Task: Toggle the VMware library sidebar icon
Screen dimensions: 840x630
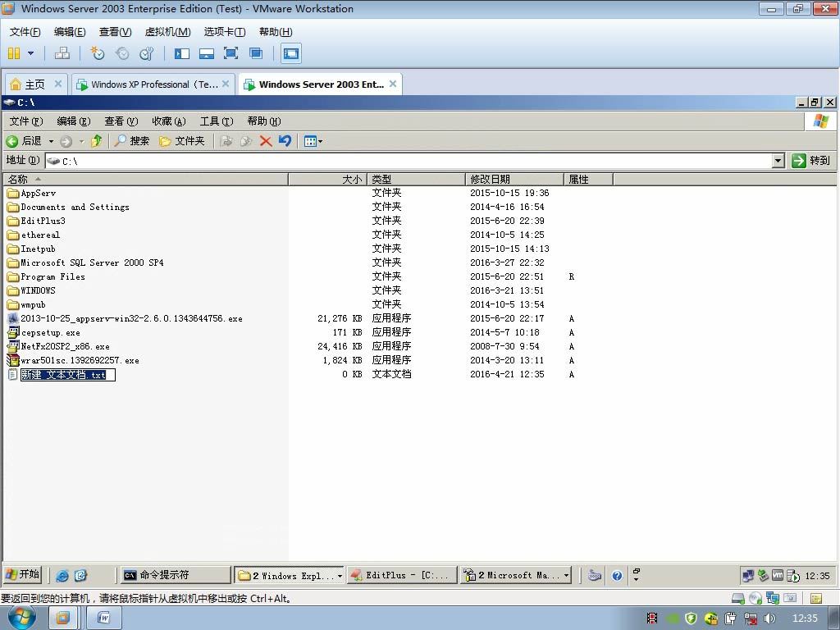Action: click(x=182, y=53)
